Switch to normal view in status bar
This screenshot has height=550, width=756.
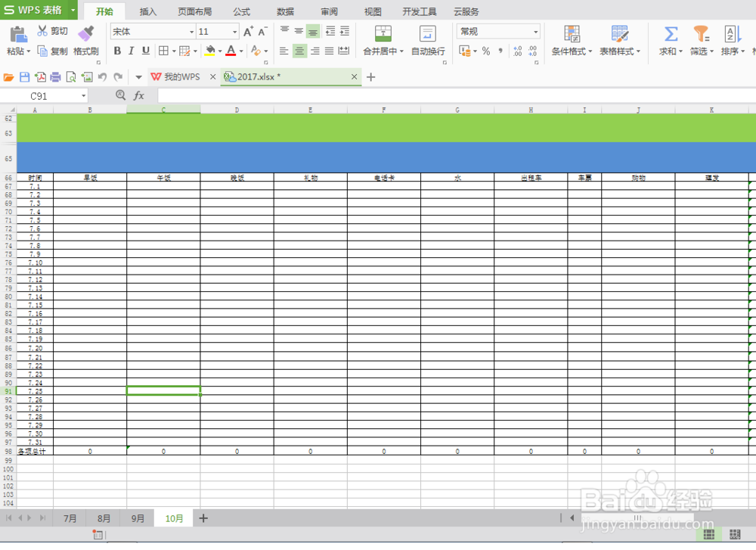point(709,533)
